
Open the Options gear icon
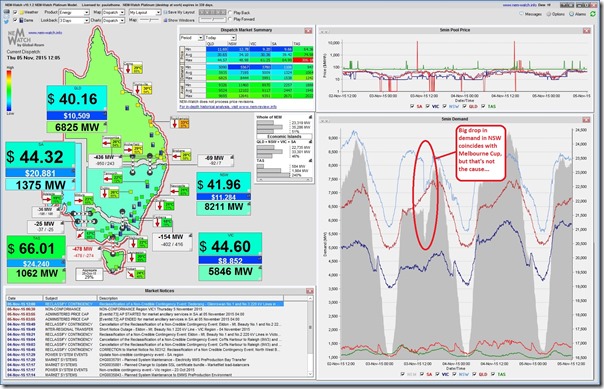click(x=549, y=14)
